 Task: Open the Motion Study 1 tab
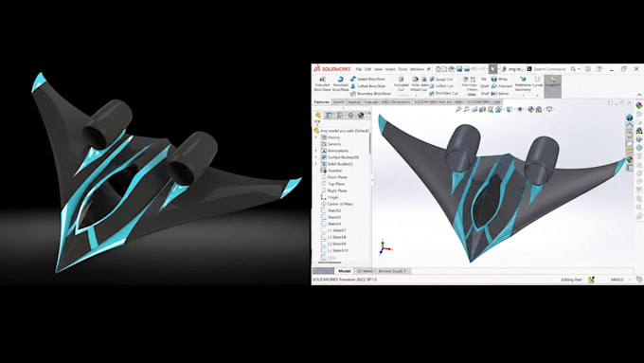click(392, 271)
